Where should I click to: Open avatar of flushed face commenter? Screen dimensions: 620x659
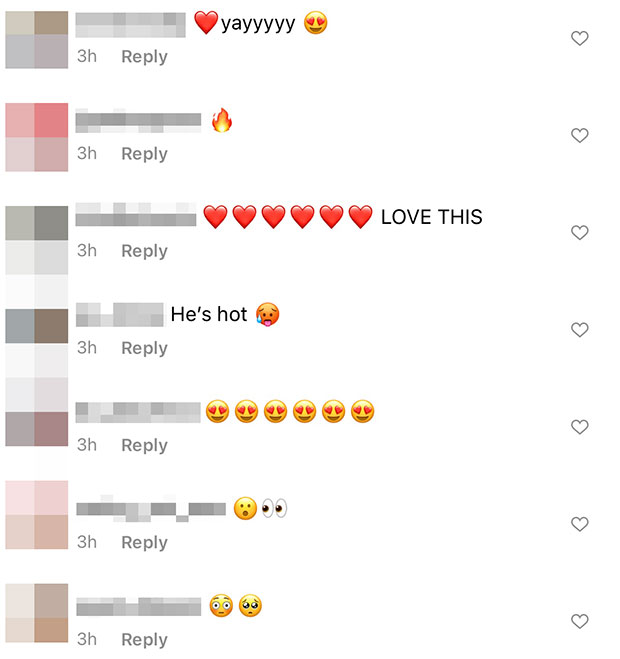point(37,613)
